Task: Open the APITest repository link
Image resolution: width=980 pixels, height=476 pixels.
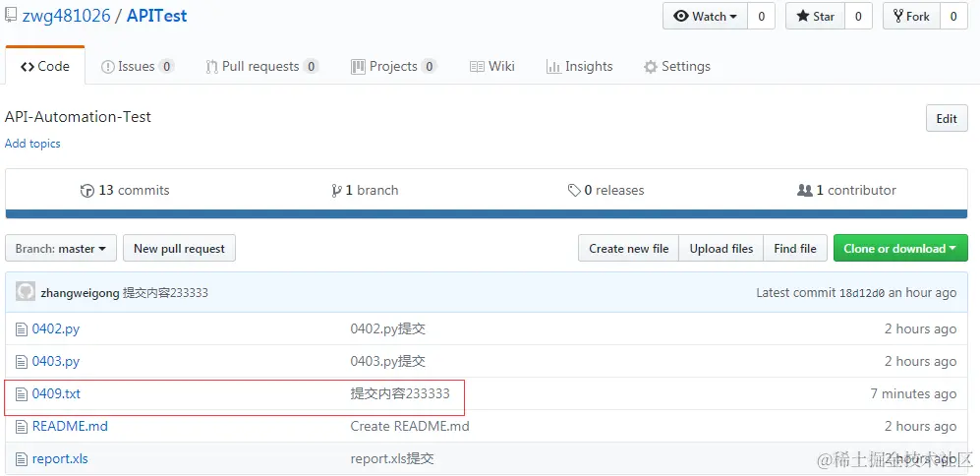Action: [157, 16]
